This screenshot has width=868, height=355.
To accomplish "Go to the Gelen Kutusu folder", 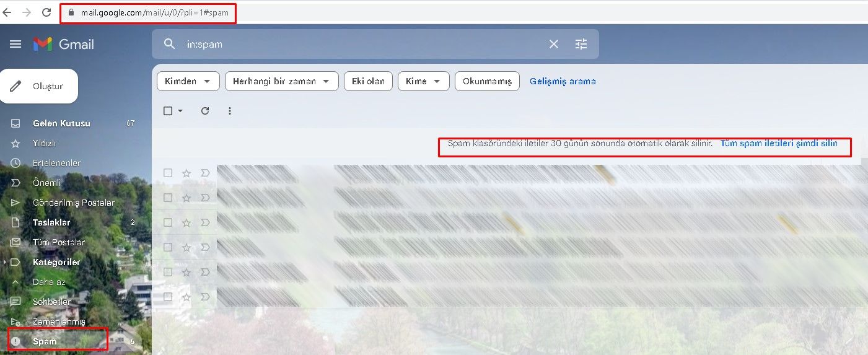I will click(61, 123).
